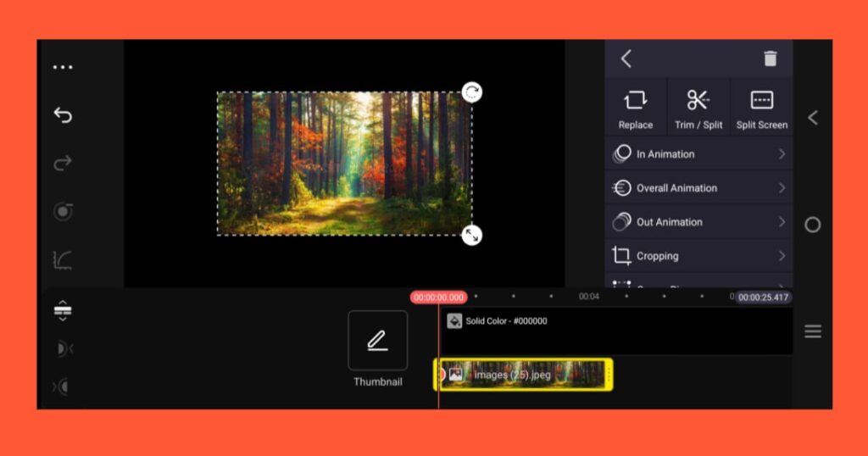This screenshot has height=456, width=868.
Task: Expand the In Animation options
Action: pos(698,154)
